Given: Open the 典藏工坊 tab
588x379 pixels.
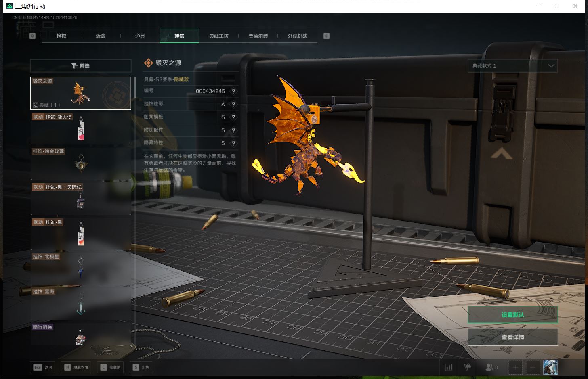Looking at the screenshot, I should (218, 36).
